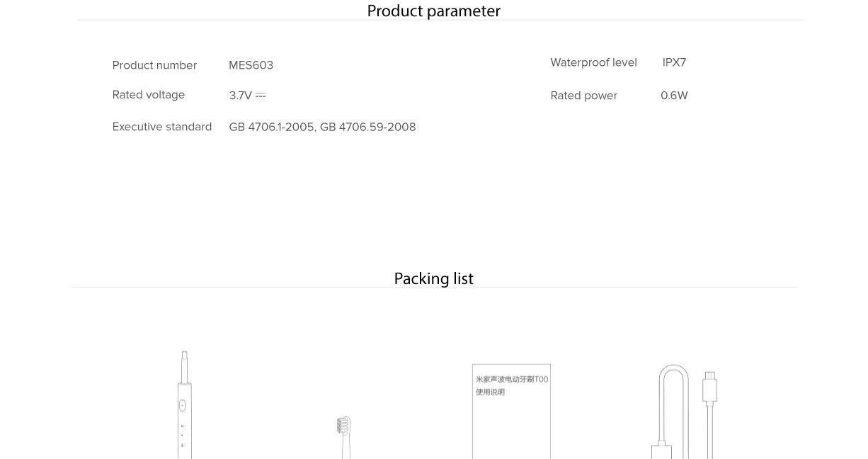Click the IPX7 rating value
Image resolution: width=868 pixels, height=459 pixels.
point(674,62)
